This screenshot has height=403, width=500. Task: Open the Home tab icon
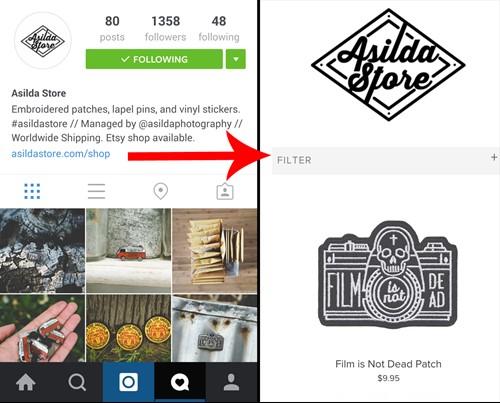coord(26,382)
